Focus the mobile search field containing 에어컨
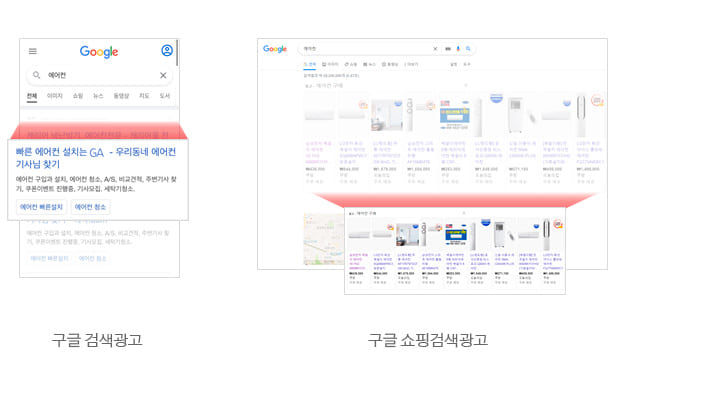 99,75
